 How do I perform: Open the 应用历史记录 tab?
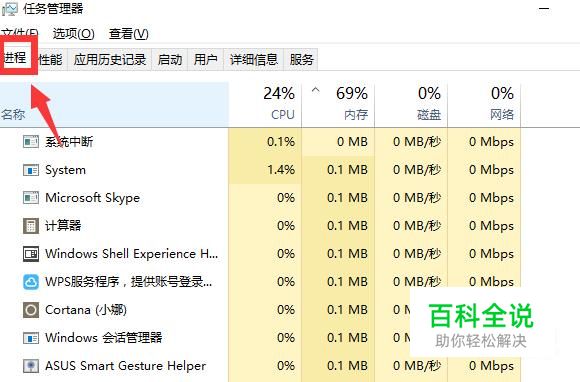110,59
